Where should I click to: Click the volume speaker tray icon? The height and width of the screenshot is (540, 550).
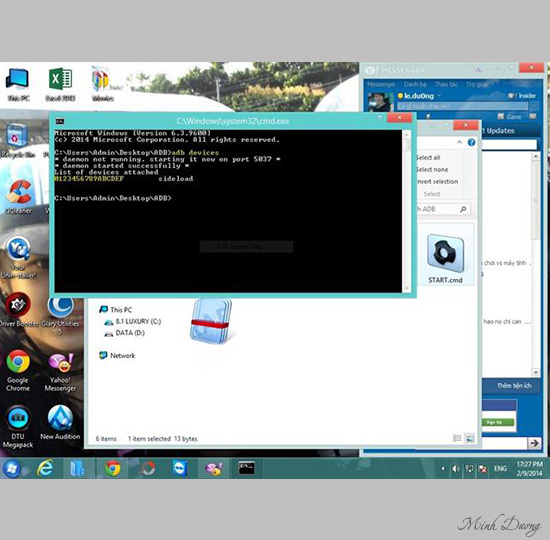[x=456, y=469]
